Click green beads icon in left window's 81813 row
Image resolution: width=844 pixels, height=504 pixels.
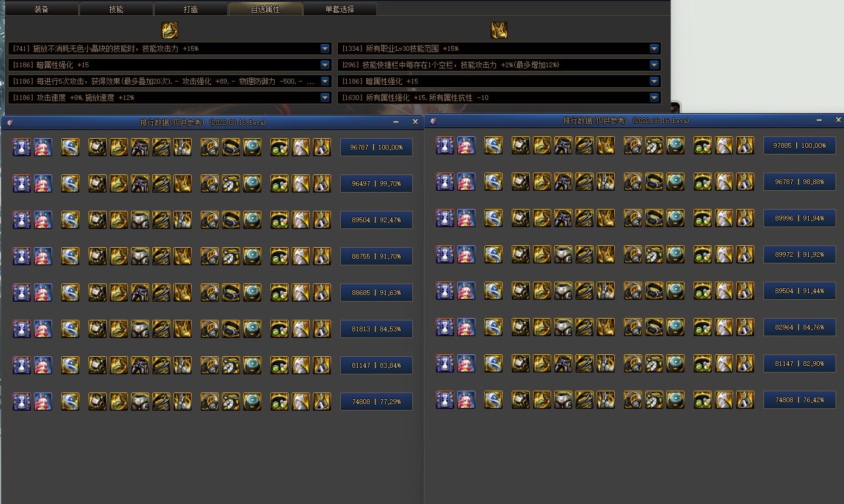[280, 329]
